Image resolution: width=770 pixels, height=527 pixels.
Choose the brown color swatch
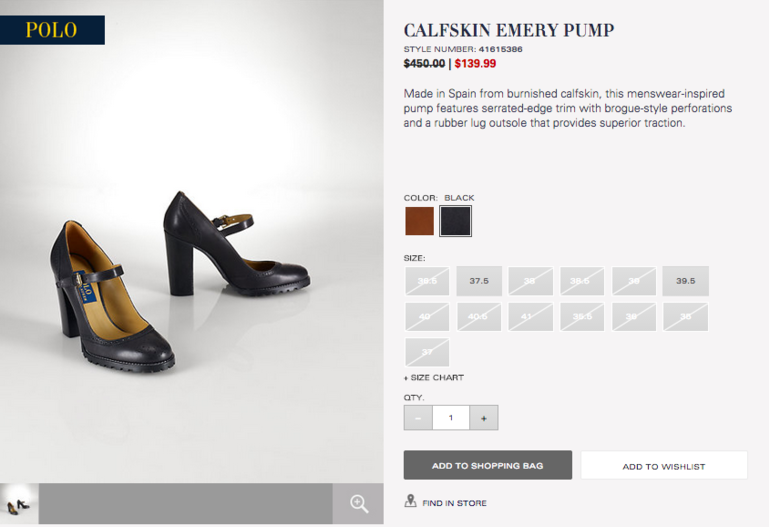pos(419,221)
